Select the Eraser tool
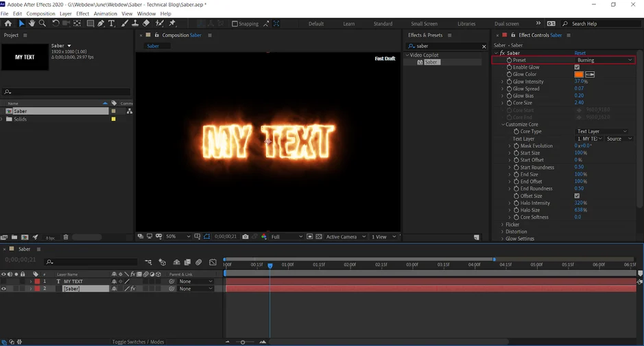The height and width of the screenshot is (346, 644). click(x=146, y=23)
